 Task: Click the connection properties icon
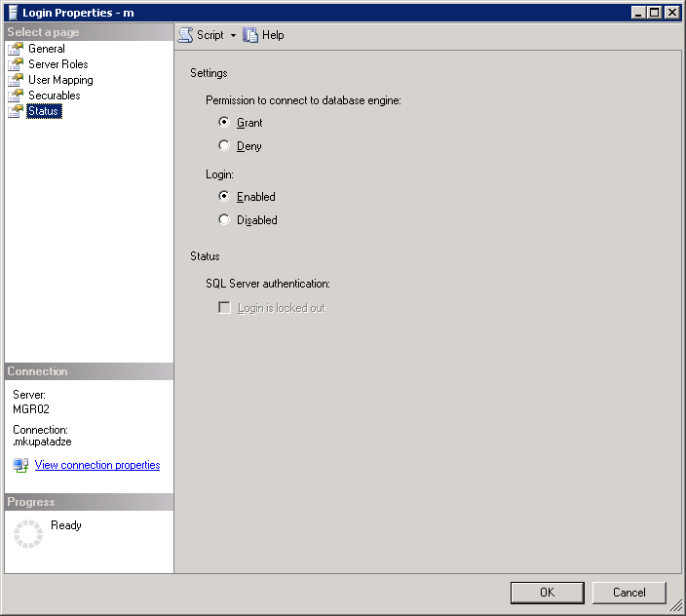point(20,466)
